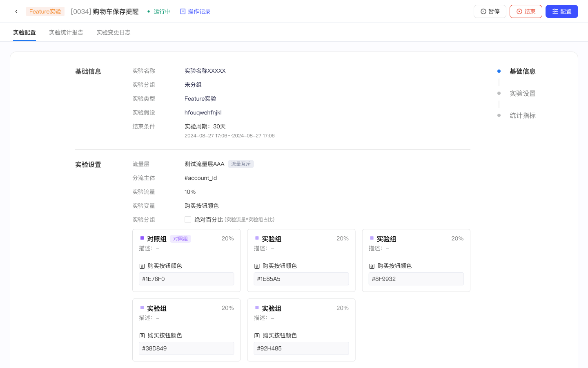Click the back arrow icon
Viewport: 588px width, 368px height.
pos(16,11)
